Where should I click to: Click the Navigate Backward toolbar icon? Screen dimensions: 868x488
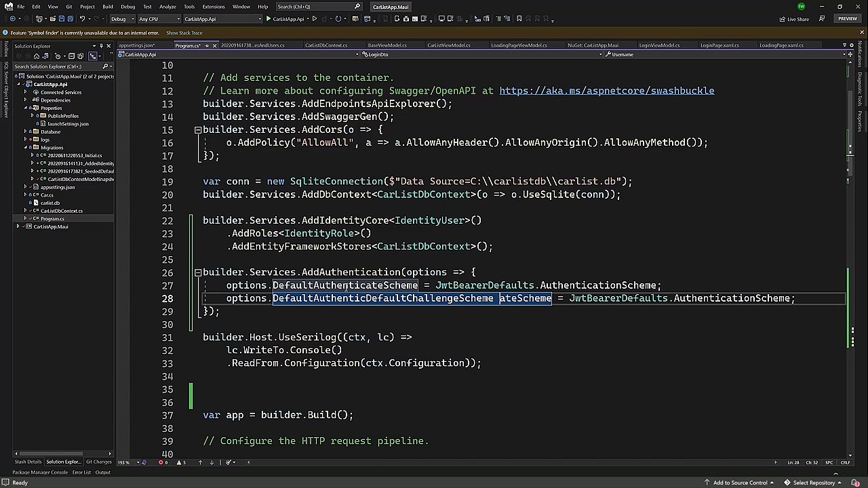click(x=13, y=19)
